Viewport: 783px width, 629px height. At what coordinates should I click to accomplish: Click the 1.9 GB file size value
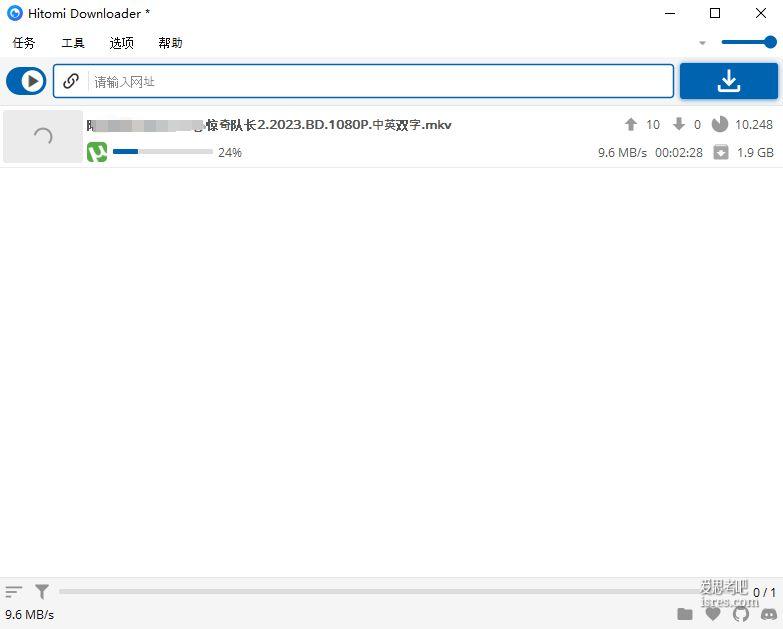point(755,152)
